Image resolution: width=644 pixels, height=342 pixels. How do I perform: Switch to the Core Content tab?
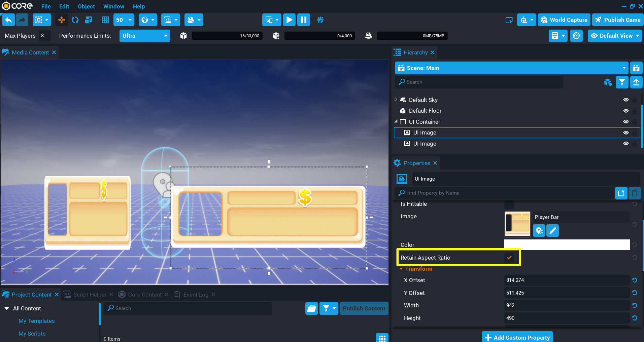(x=144, y=295)
